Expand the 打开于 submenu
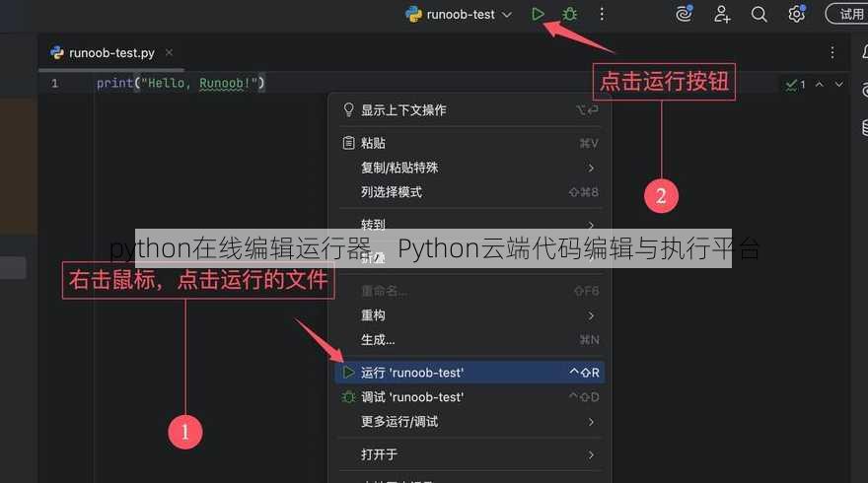 [470, 454]
